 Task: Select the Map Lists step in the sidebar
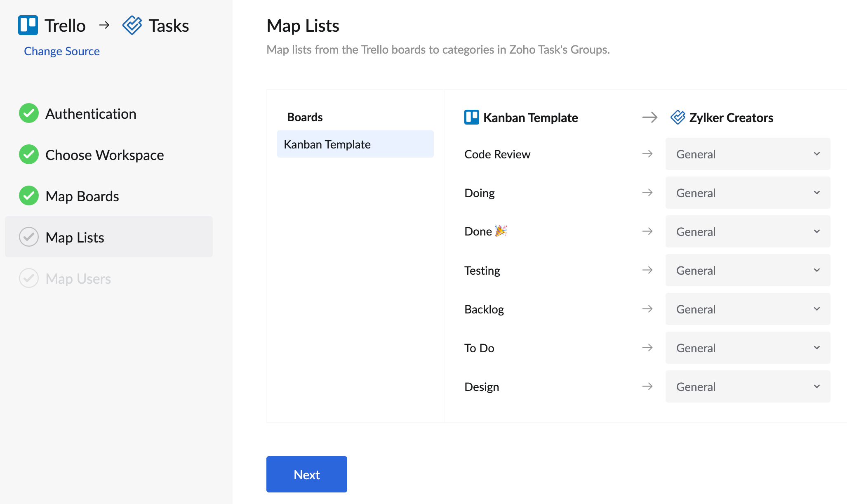click(74, 237)
